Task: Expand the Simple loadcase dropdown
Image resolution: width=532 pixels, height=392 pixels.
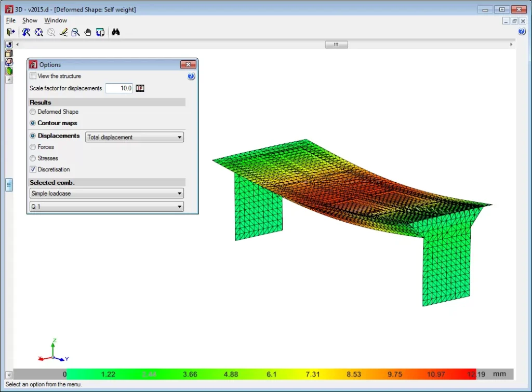Action: (107, 194)
